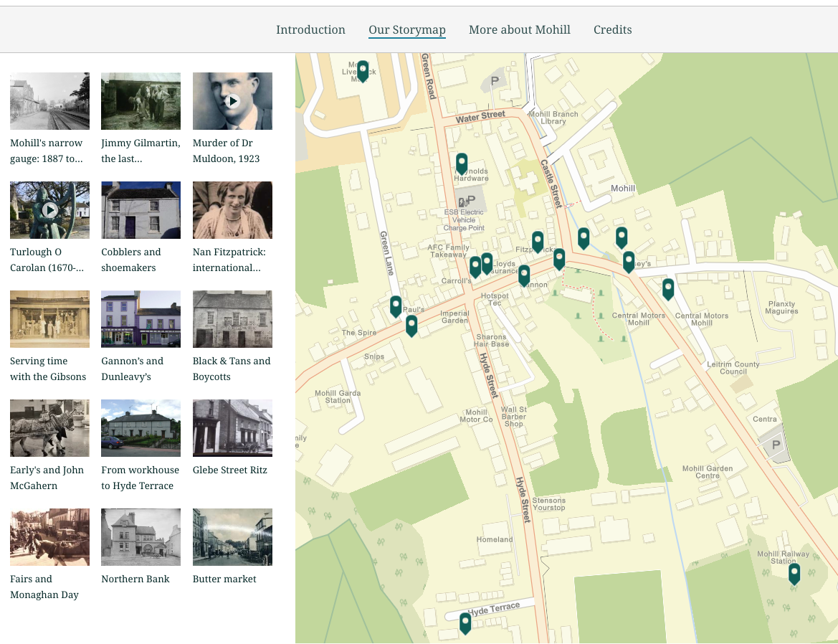Click the Glebe Street Ritz title
Screen dimensions: 838x644
[x=229, y=470]
